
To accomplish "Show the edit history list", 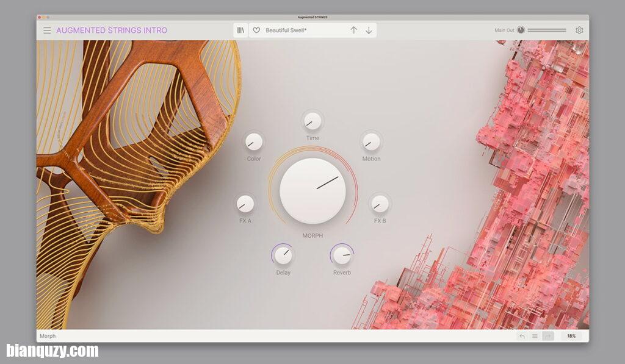I will (x=535, y=336).
